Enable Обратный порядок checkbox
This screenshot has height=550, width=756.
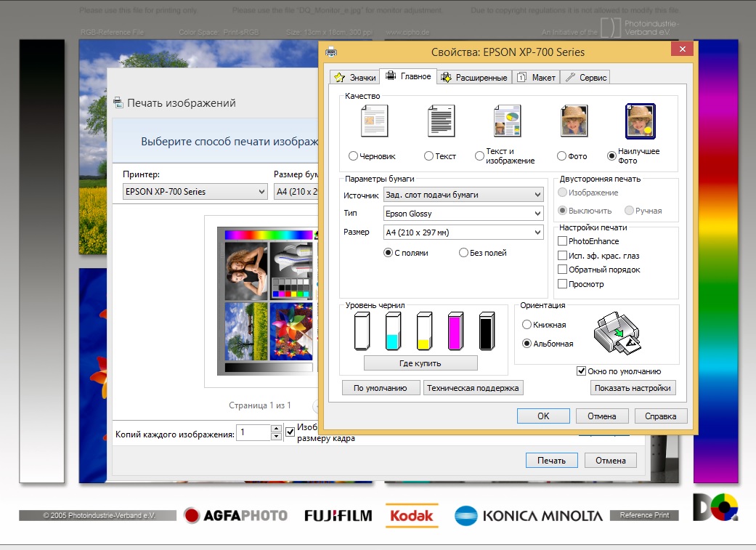[x=562, y=270]
